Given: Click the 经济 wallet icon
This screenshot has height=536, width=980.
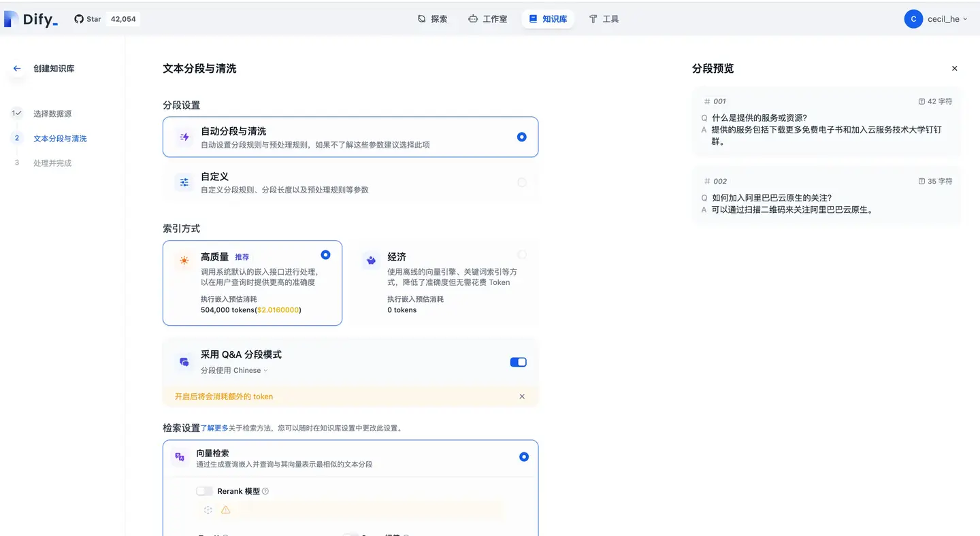Looking at the screenshot, I should point(371,261).
